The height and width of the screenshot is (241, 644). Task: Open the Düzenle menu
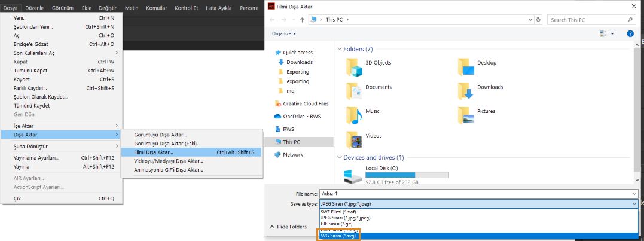35,8
